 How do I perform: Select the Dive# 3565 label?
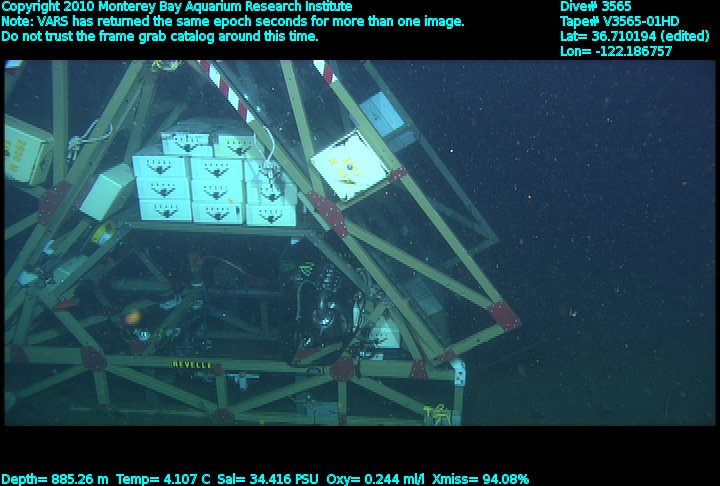point(596,6)
